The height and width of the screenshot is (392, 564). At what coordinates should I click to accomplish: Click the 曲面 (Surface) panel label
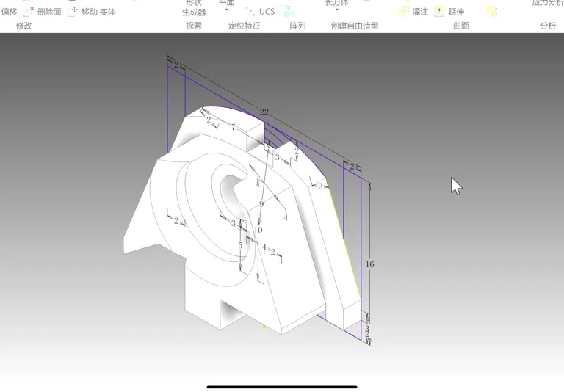coord(460,26)
